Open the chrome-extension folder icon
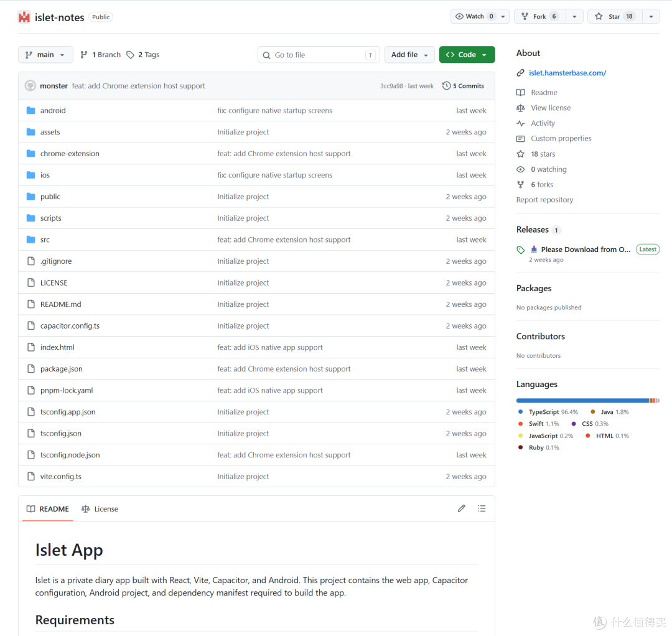 click(31, 154)
